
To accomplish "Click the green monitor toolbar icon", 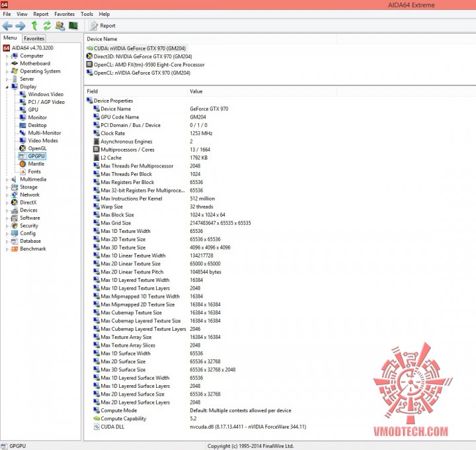I will tap(73, 26).
